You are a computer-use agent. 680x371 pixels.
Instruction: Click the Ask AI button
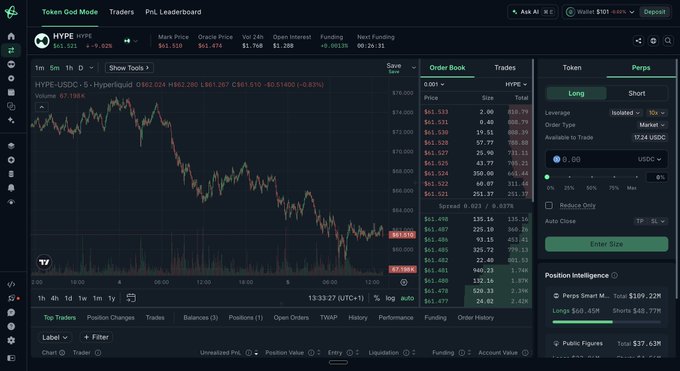533,12
